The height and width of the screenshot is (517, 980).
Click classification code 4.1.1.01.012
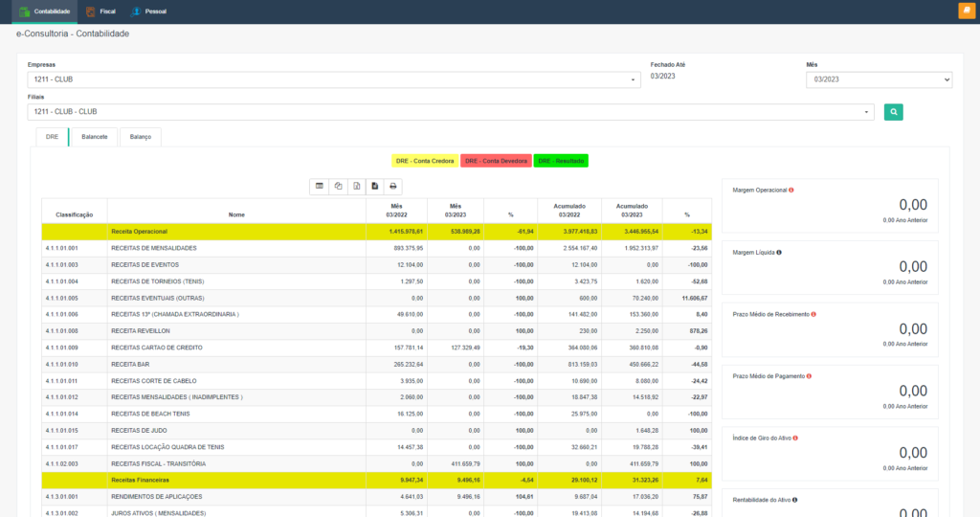point(62,397)
